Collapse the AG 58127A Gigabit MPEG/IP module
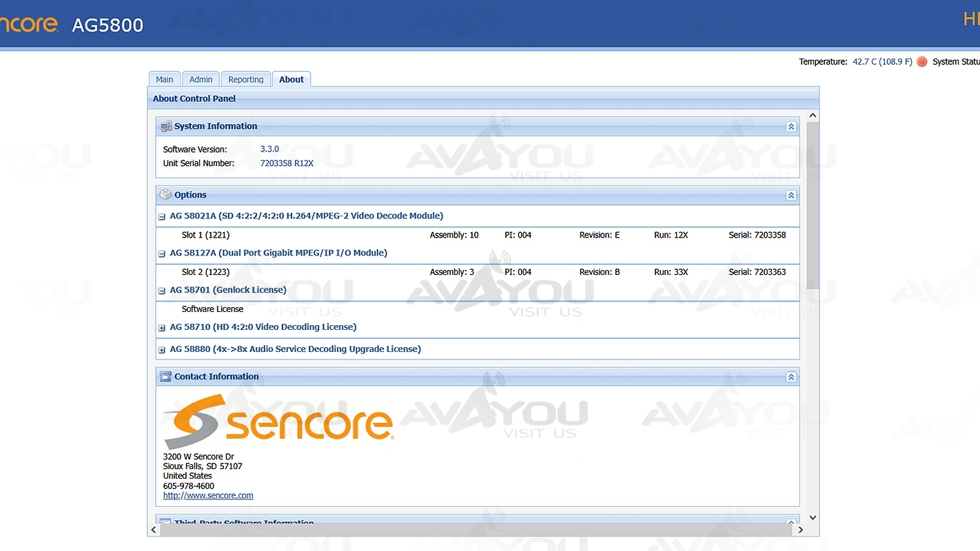Viewport: 980px width, 551px height. 162,253
